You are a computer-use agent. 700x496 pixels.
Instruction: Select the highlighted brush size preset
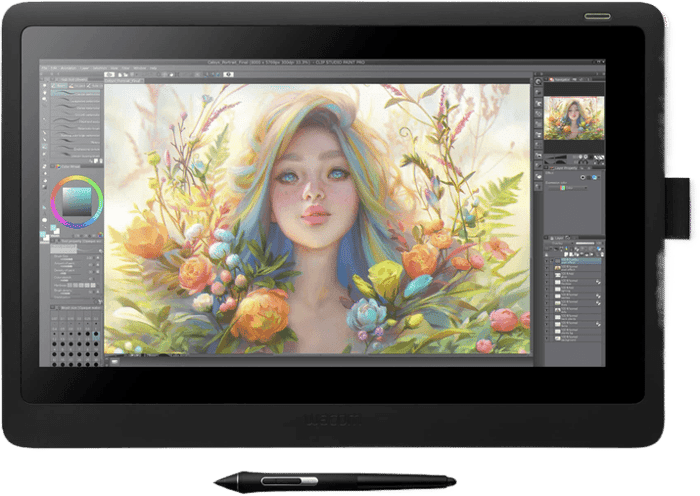click(x=96, y=335)
